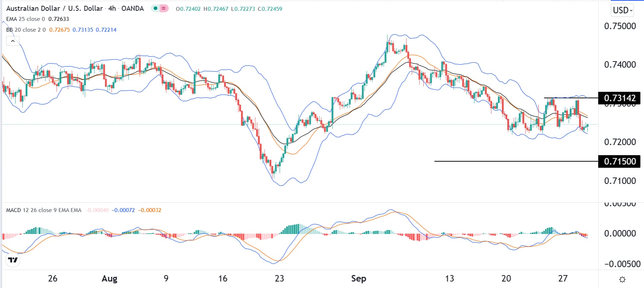
Task: Open the USD currency dropdown
Action: click(623, 10)
